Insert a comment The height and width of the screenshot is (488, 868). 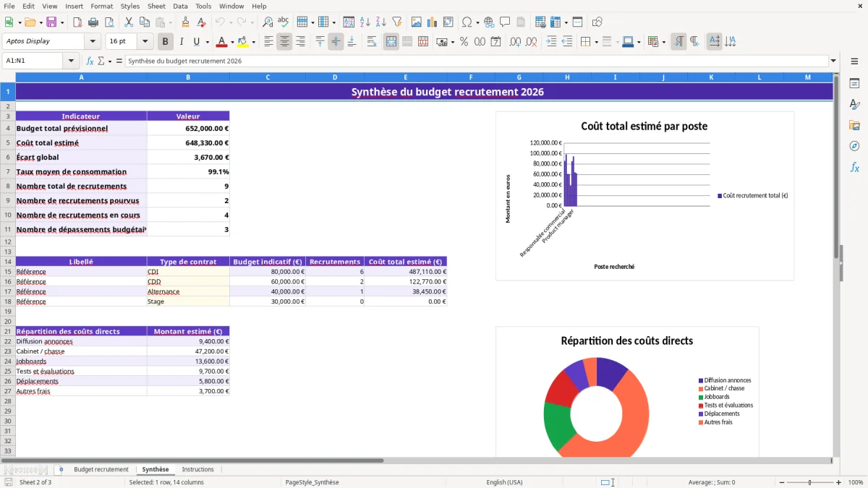(x=505, y=22)
